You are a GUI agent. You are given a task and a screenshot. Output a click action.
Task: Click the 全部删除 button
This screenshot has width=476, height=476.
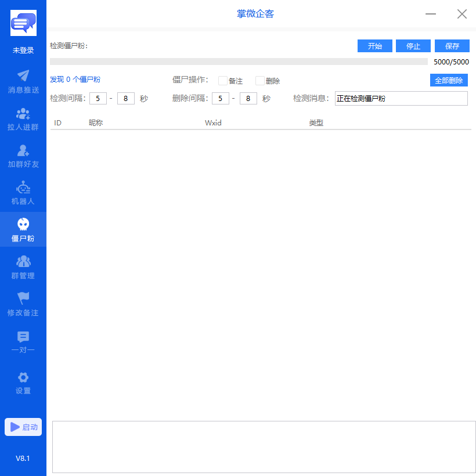[x=449, y=80]
